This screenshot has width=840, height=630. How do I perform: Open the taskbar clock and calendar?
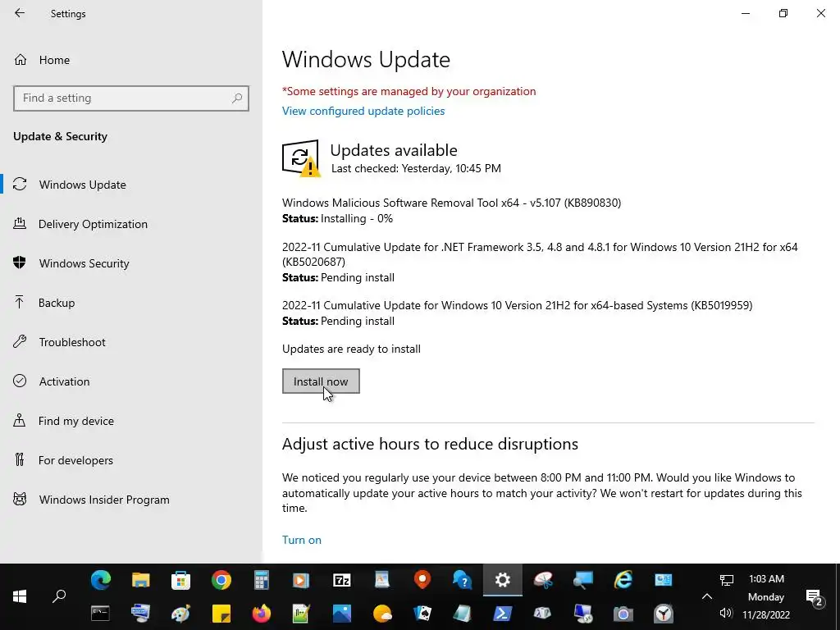[x=766, y=596]
